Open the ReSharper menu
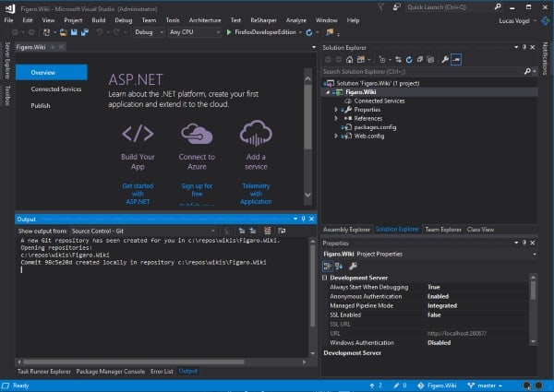The width and height of the screenshot is (554, 392). tap(263, 20)
